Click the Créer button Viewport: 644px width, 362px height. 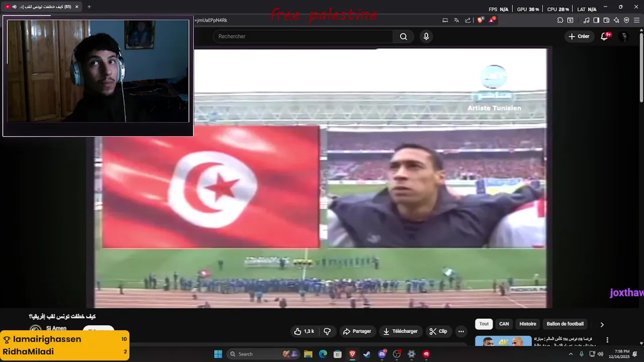(x=579, y=36)
